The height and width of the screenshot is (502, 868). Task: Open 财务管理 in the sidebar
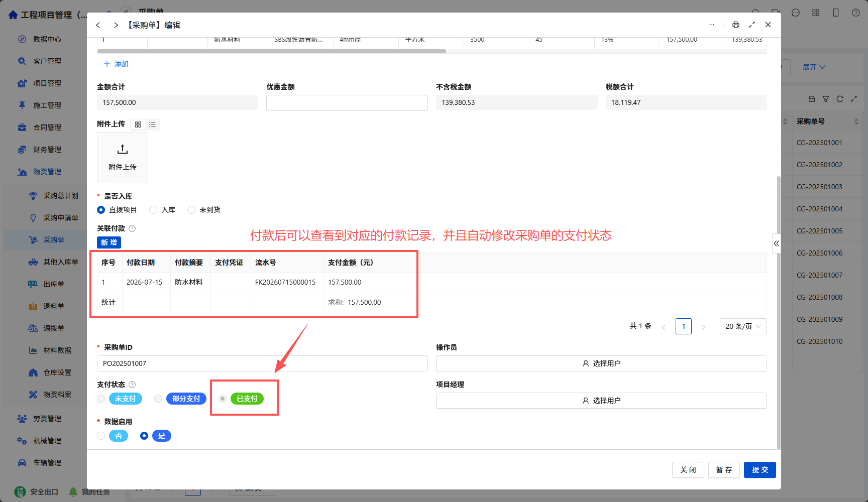(x=47, y=150)
